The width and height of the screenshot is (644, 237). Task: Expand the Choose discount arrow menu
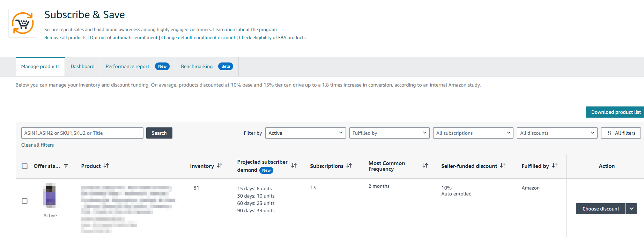[x=631, y=209]
